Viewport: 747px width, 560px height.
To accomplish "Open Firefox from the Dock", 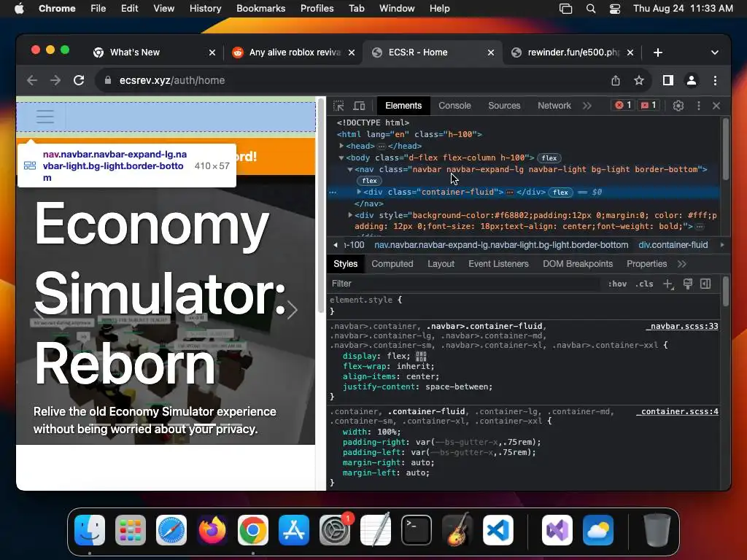I will coord(212,530).
